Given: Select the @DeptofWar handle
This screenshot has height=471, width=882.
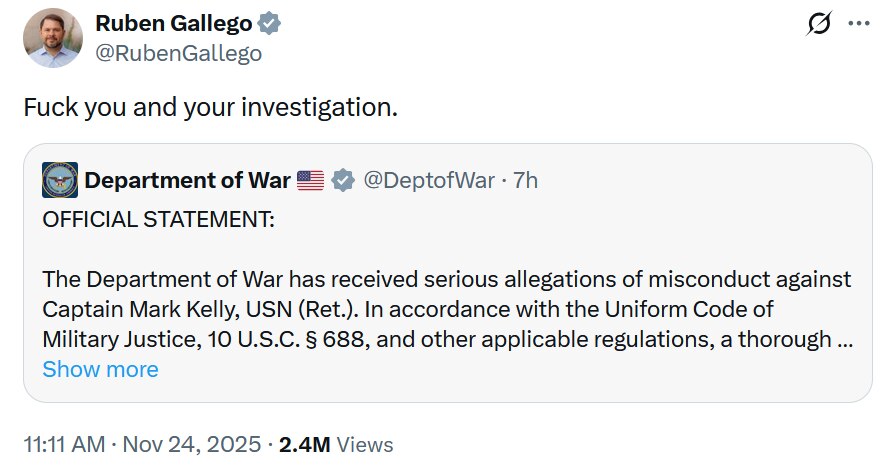Looking at the screenshot, I should point(431,180).
